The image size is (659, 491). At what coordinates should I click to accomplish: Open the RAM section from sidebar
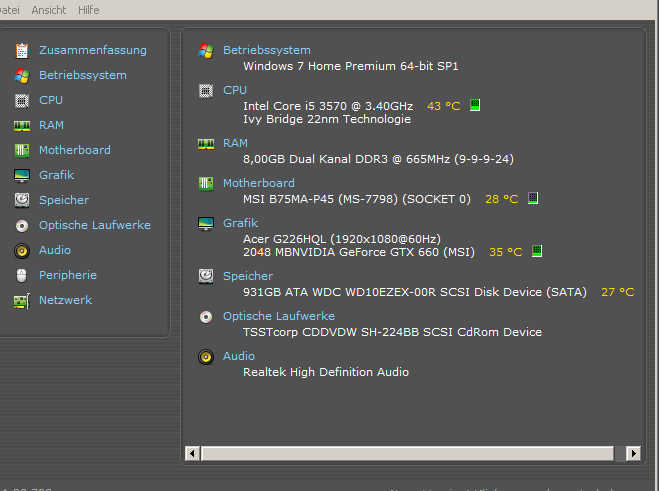click(51, 125)
